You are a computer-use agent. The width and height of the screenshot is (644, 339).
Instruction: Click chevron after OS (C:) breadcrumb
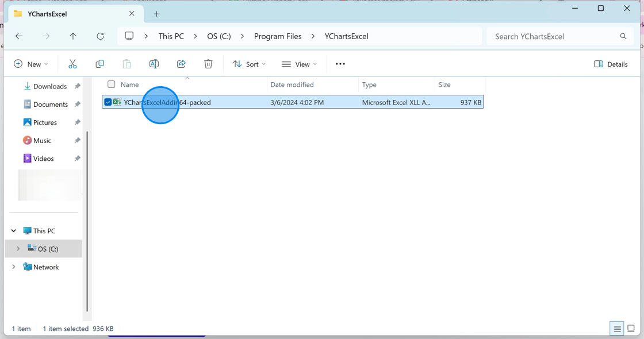point(242,36)
